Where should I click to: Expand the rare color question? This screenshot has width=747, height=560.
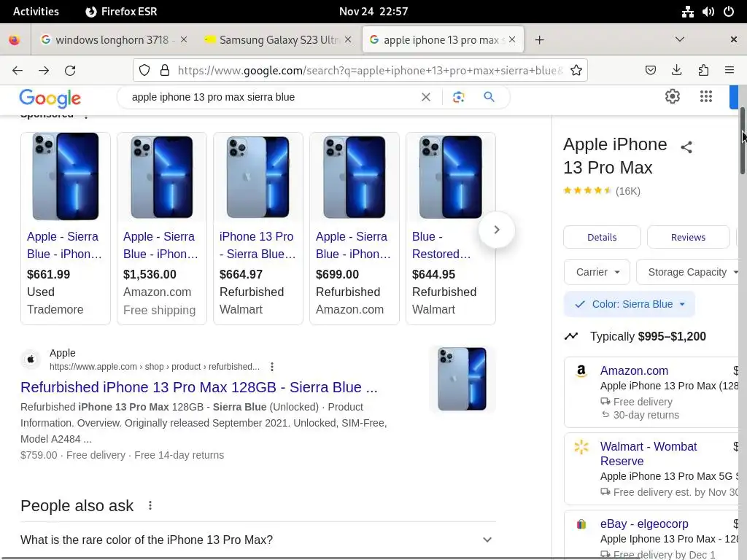(x=258, y=540)
